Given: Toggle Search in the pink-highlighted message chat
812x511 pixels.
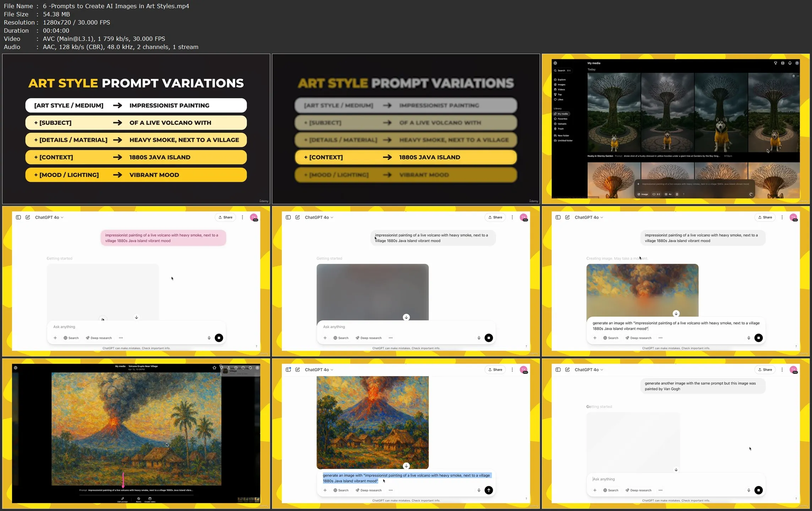Looking at the screenshot, I should [71, 338].
